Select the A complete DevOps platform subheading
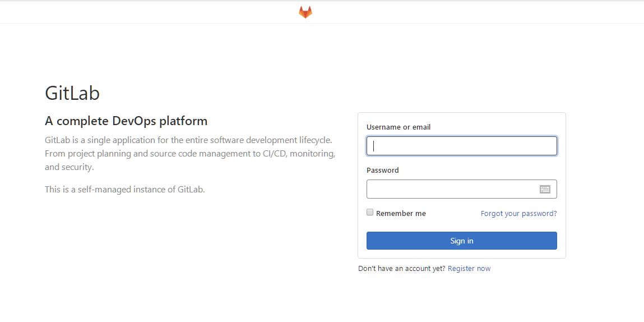 (126, 121)
